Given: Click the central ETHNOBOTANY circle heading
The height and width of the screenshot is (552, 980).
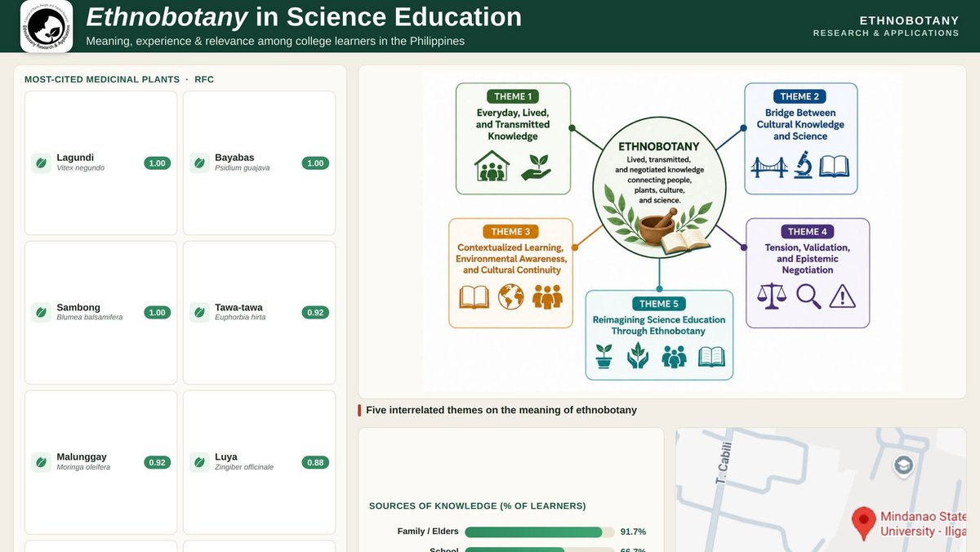Looking at the screenshot, I should [x=658, y=146].
